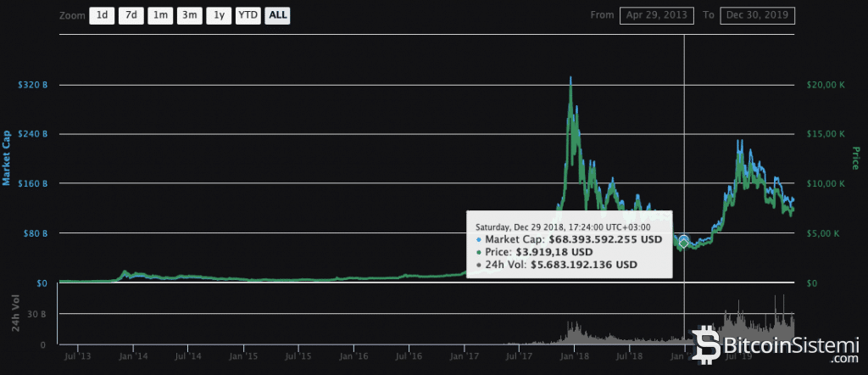Select the 1m zoom button
868x375 pixels.
click(x=160, y=15)
